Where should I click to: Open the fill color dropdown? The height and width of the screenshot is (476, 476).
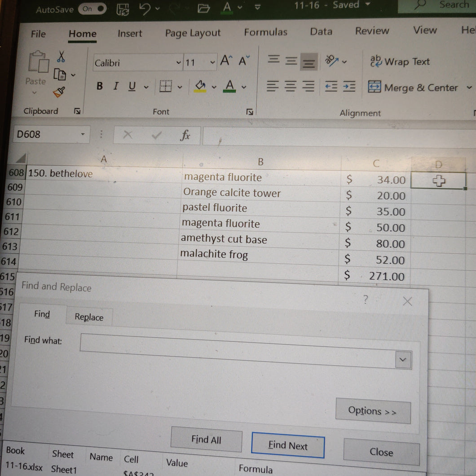click(x=214, y=88)
